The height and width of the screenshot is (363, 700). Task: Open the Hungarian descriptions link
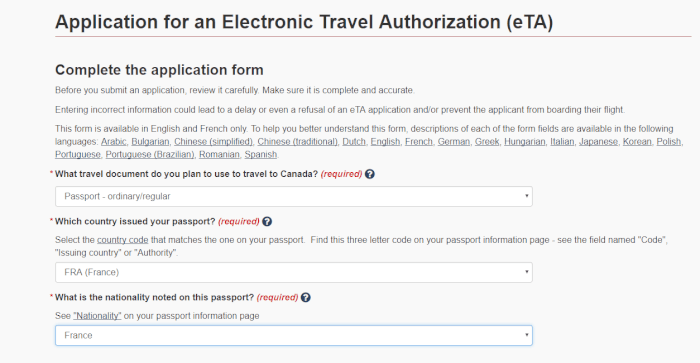525,142
